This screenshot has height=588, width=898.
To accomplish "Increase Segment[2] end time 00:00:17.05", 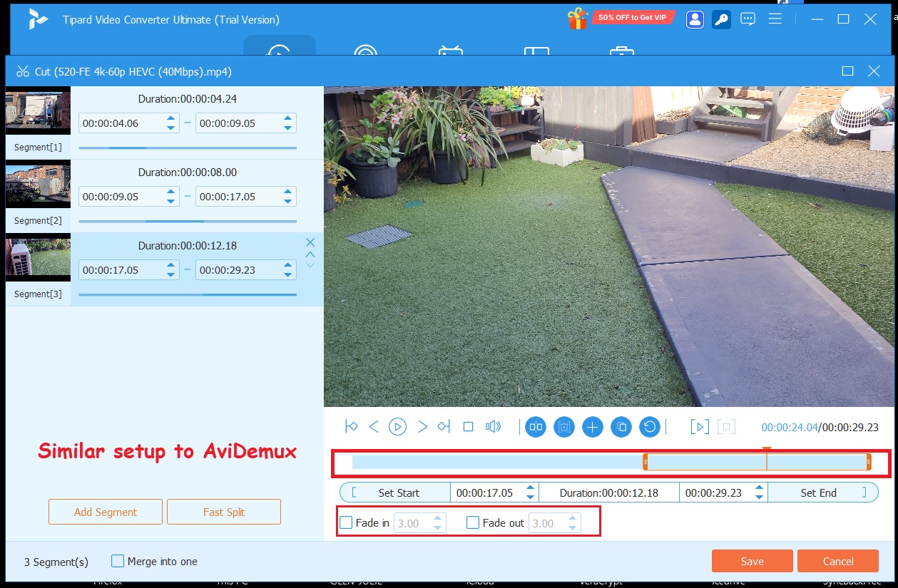I will pos(287,192).
